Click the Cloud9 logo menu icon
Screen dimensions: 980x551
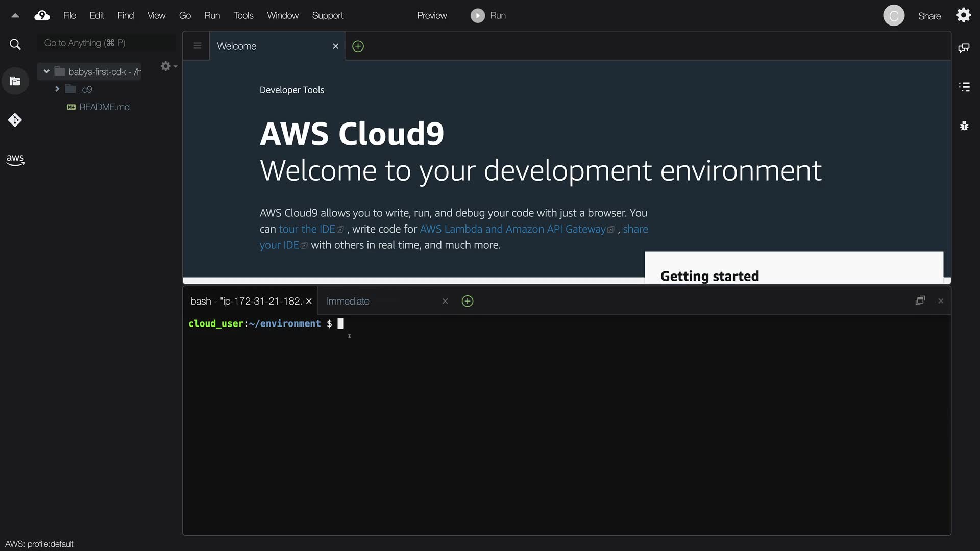pyautogui.click(x=42, y=16)
